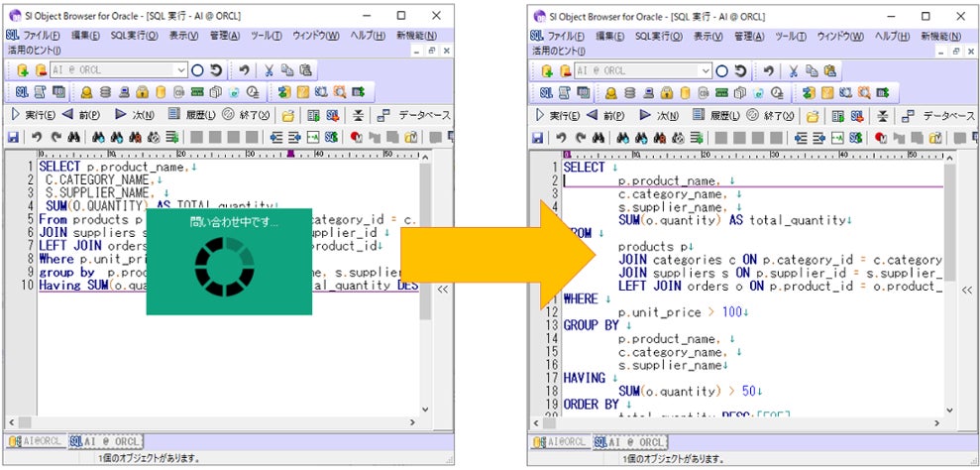980x470 pixels.
Task: Click the binoculars find icon in left window
Action: [73, 137]
